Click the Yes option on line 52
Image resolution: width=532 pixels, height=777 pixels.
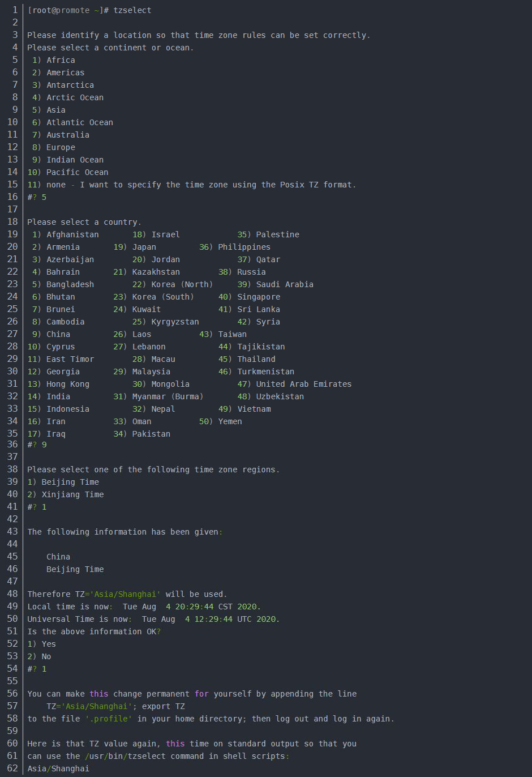point(49,644)
